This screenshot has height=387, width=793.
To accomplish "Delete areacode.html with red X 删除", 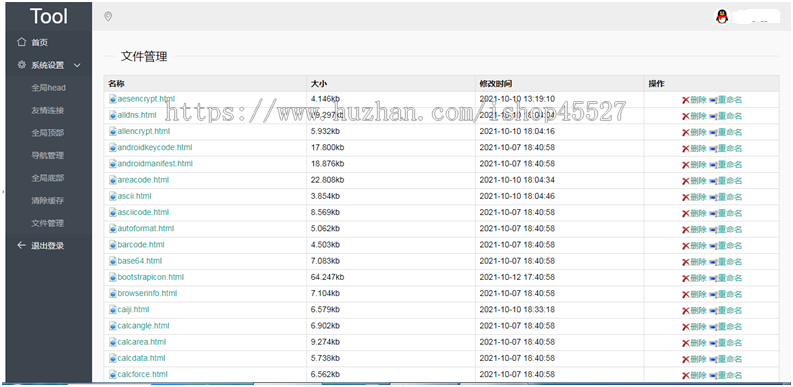I will pyautogui.click(x=694, y=181).
